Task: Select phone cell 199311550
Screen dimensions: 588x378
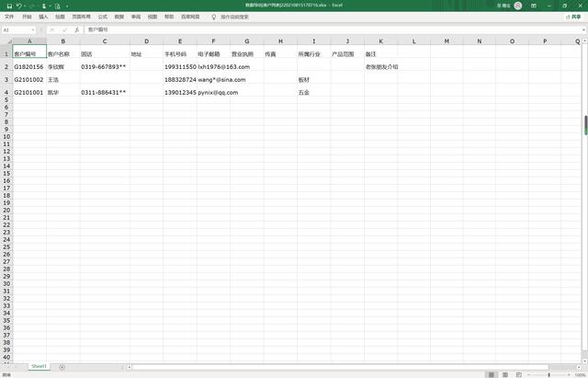Action: pyautogui.click(x=180, y=67)
